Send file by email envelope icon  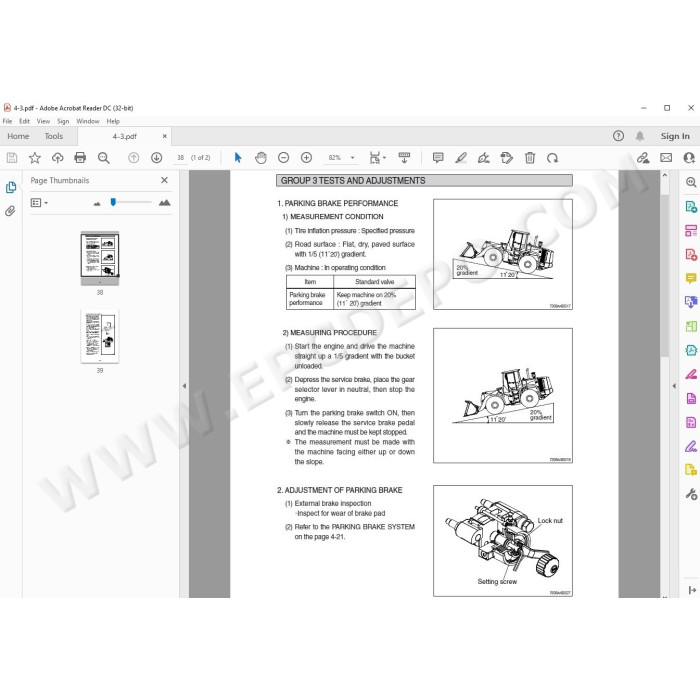tap(666, 158)
